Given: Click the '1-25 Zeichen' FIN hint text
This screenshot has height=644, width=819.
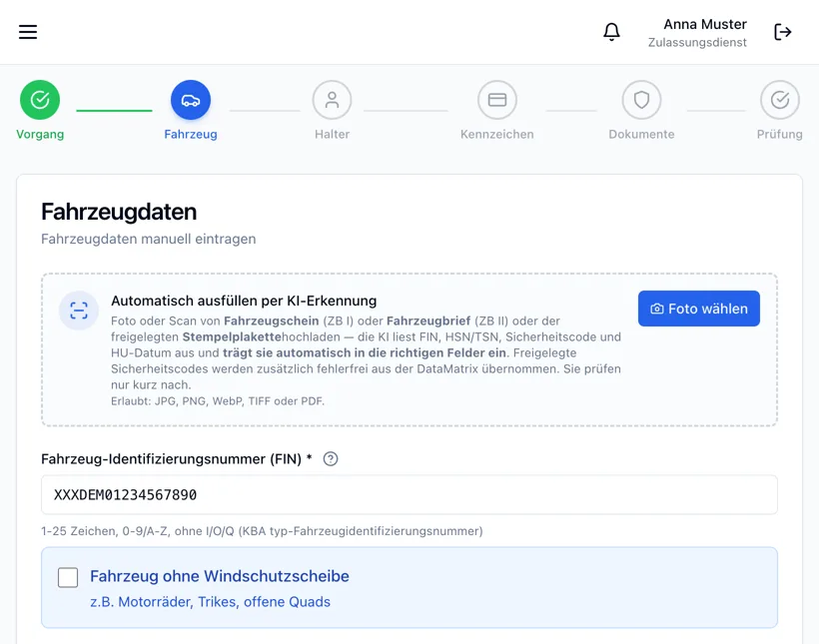Looking at the screenshot, I should point(263,531).
